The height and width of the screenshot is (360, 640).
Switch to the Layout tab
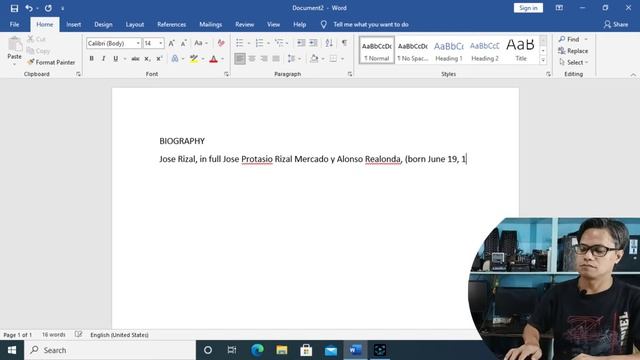[135, 24]
